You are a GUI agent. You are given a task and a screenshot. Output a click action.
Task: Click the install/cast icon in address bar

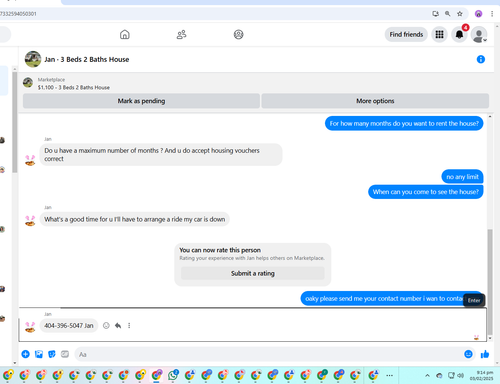coord(435,14)
